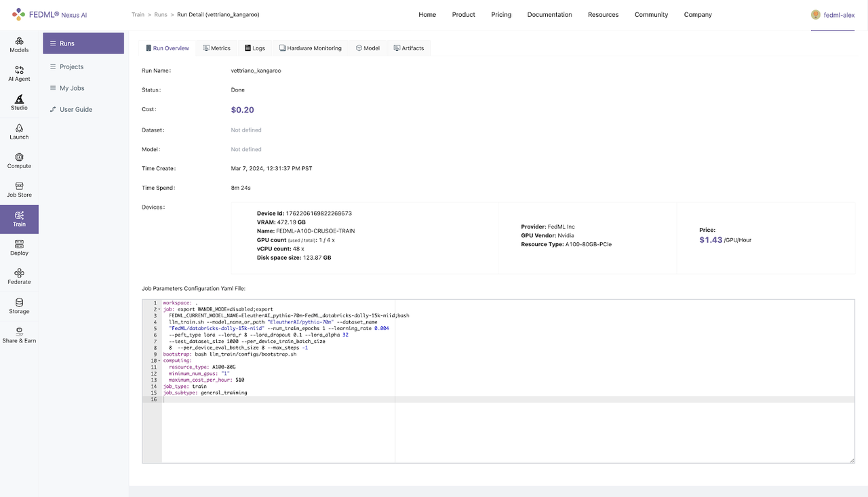Open the Model tab
The image size is (868, 497).
(368, 48)
